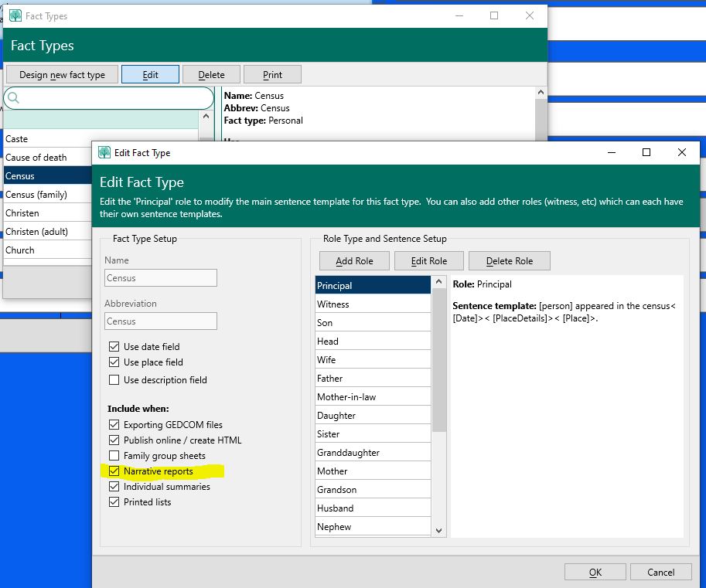Select the Witness role in list
706x588 pixels.
tap(372, 304)
